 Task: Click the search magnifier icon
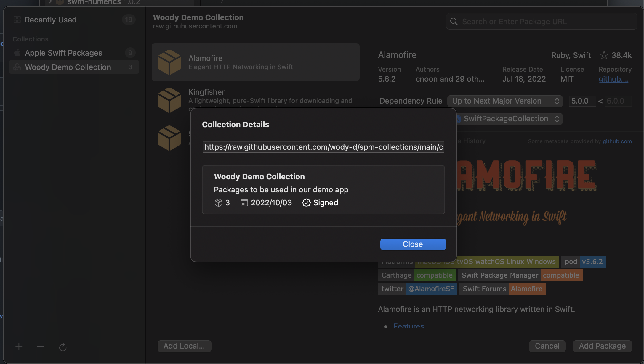454,22
